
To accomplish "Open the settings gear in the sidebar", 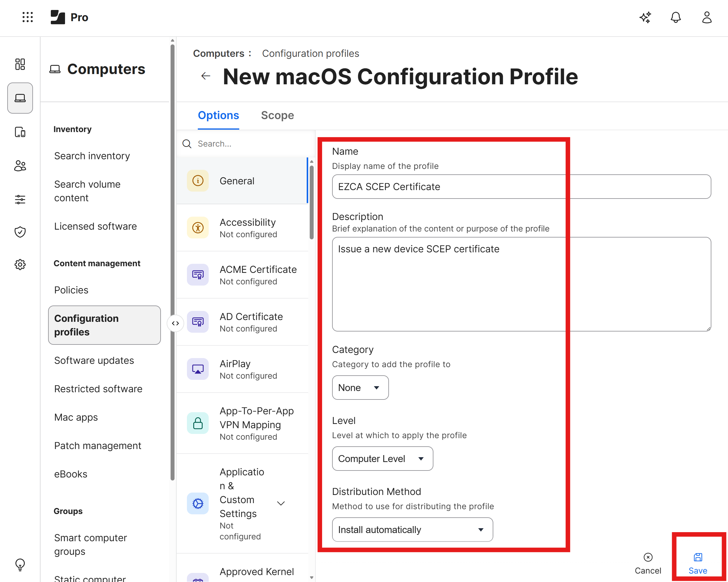I will pos(20,264).
